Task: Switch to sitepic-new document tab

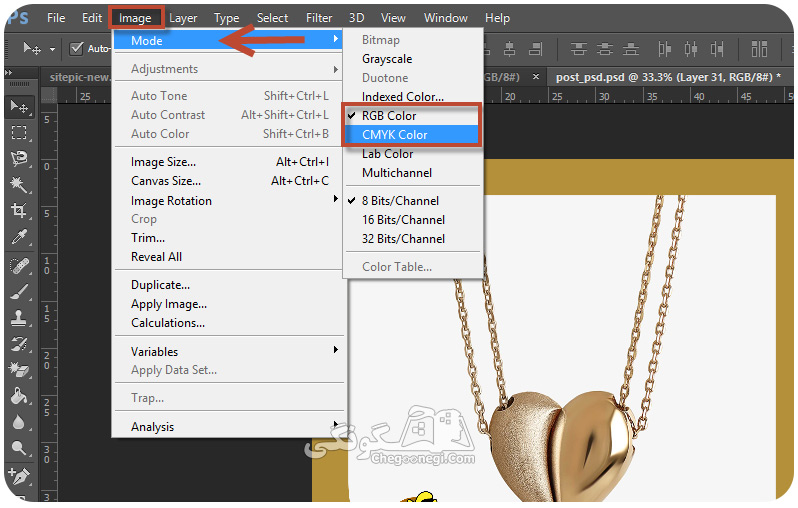Action: pos(79,77)
